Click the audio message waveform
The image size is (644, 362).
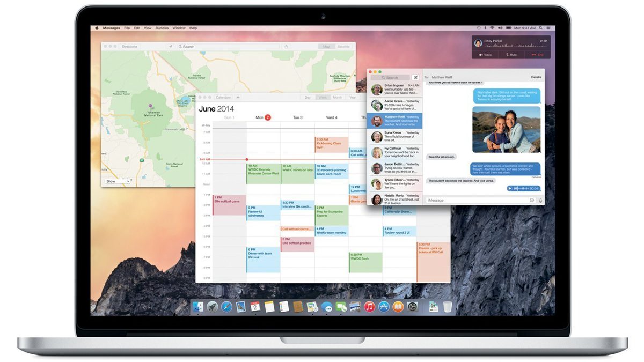click(x=522, y=188)
